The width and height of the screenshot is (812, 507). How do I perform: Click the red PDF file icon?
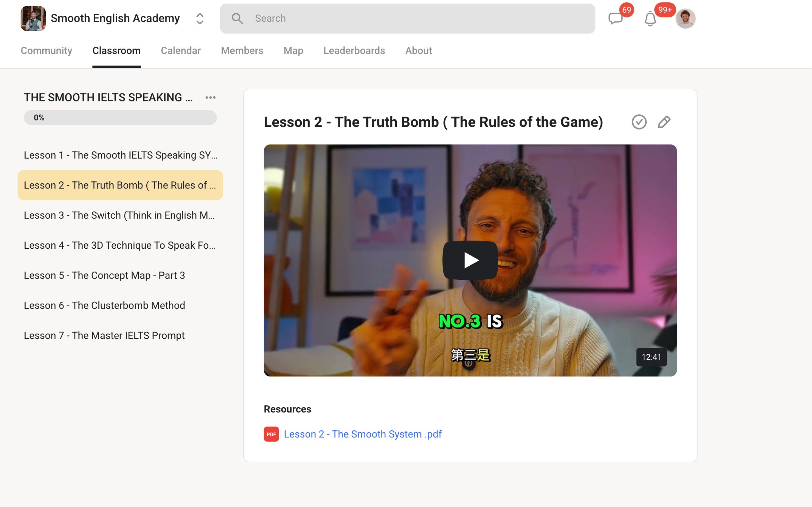point(271,434)
